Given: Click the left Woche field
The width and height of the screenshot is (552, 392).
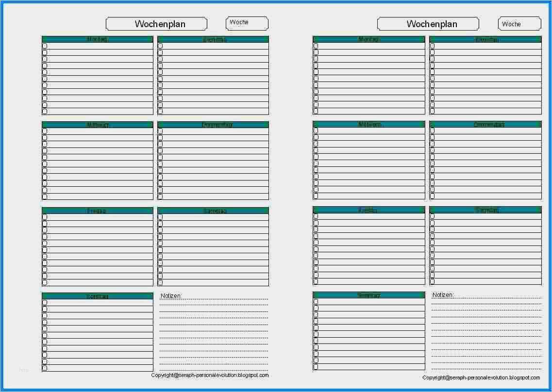Looking at the screenshot, I should [247, 23].
